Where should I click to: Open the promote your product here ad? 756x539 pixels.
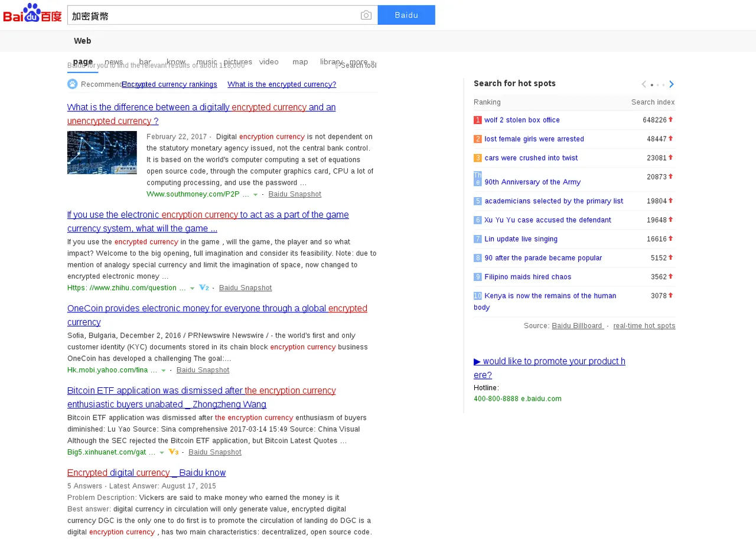(x=549, y=368)
